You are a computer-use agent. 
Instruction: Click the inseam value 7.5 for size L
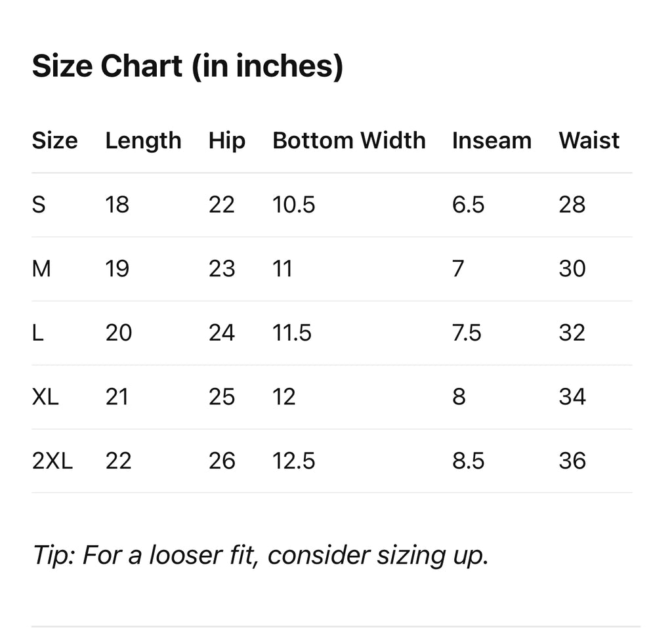[467, 333]
